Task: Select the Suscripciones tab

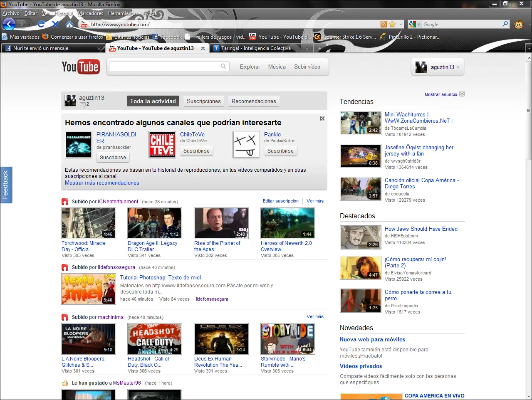Action: (204, 101)
